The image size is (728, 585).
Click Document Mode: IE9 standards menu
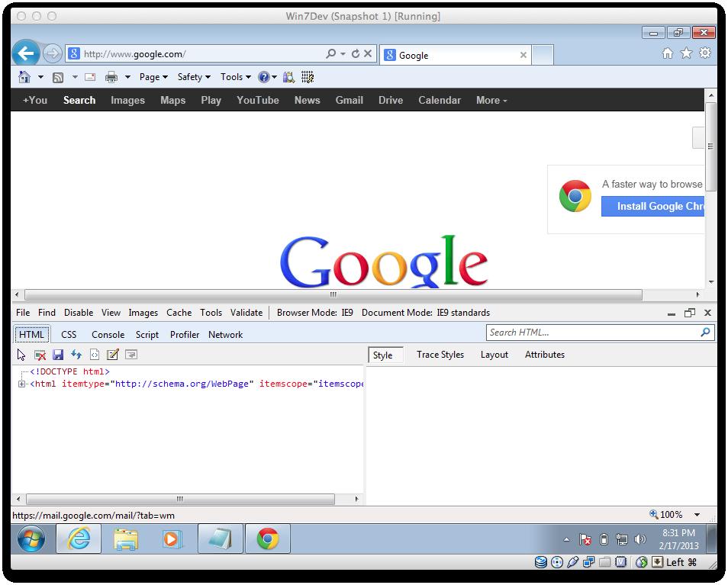coord(426,313)
